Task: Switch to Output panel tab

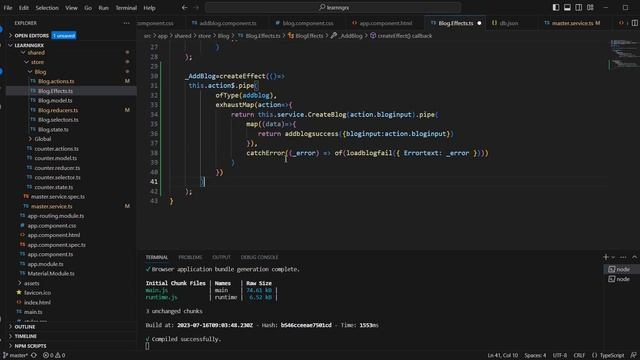Action: point(221,257)
